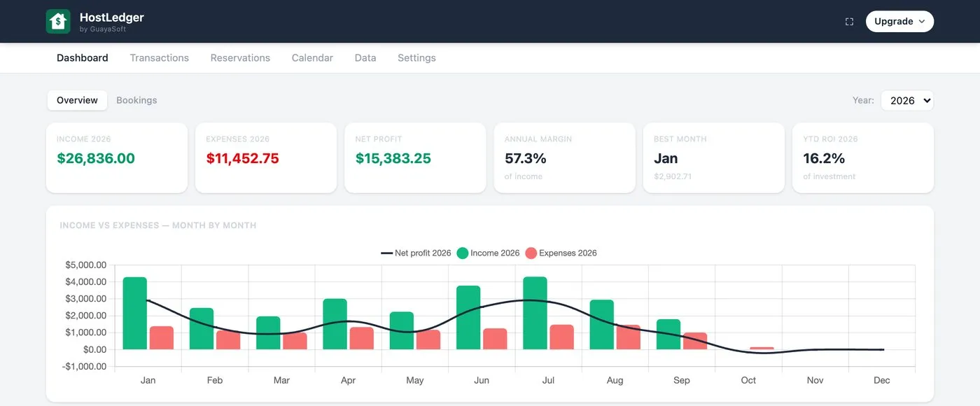Click the August red expenses bar
980x406 pixels.
(629, 337)
